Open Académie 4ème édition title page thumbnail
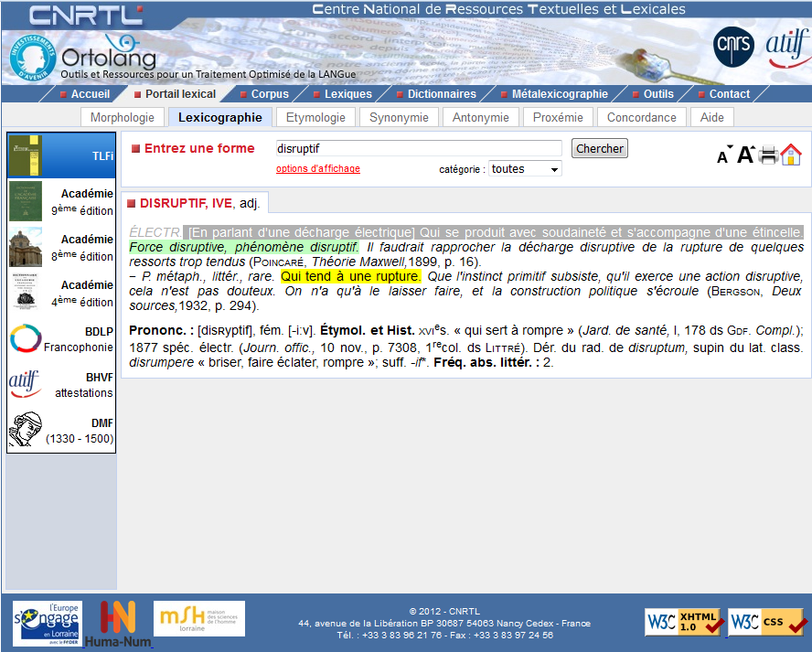812x652 pixels. point(26,293)
